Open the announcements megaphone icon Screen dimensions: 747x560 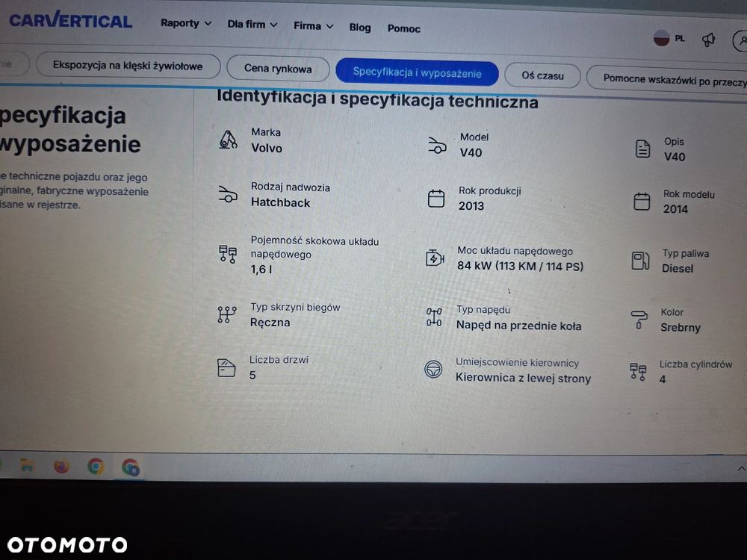[709, 40]
